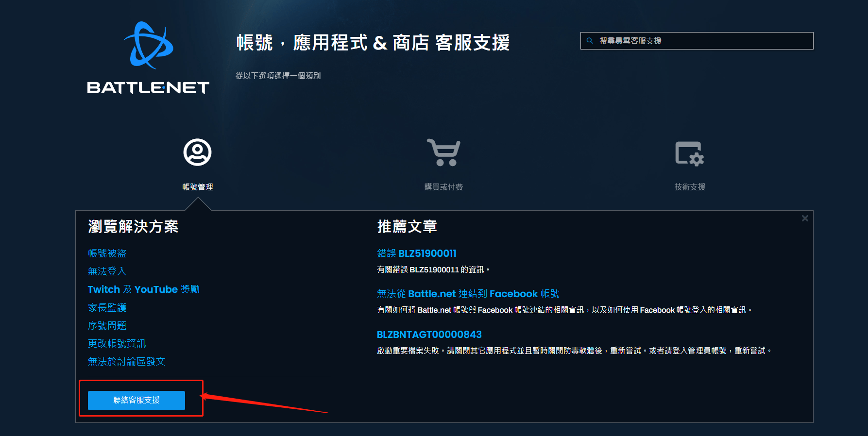The height and width of the screenshot is (436, 868).
Task: Open the 購買或付費 shopping cart icon
Action: [x=443, y=152]
